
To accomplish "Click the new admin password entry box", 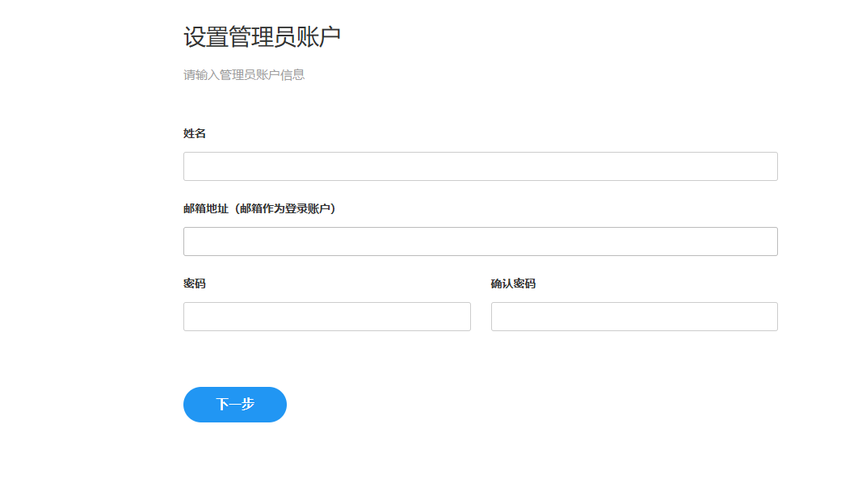I will 326,317.
